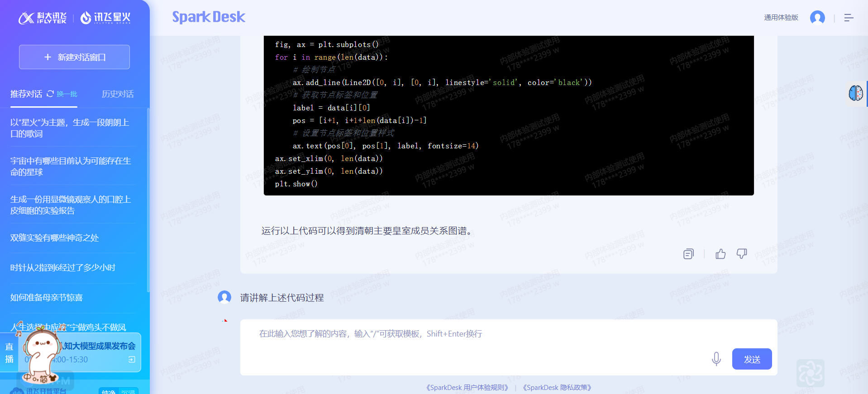Click the 直播 label on the broadcast banner
The width and height of the screenshot is (868, 394).
coord(9,353)
